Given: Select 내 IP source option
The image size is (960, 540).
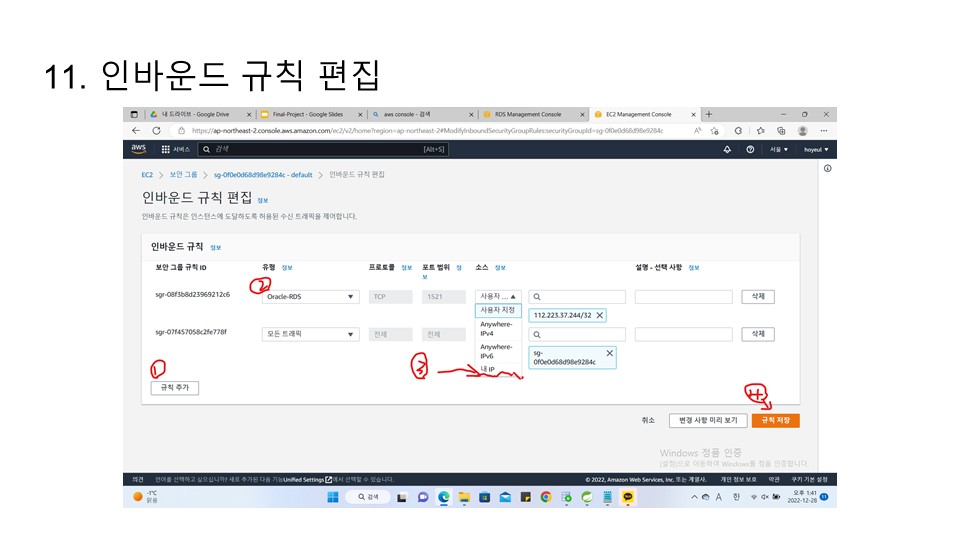Looking at the screenshot, I should tap(498, 369).
